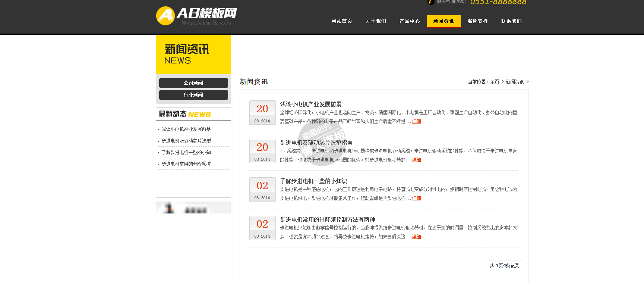This screenshot has height=284, width=644.
Task: Click the phone hotline icon
Action: click(x=431, y=2)
